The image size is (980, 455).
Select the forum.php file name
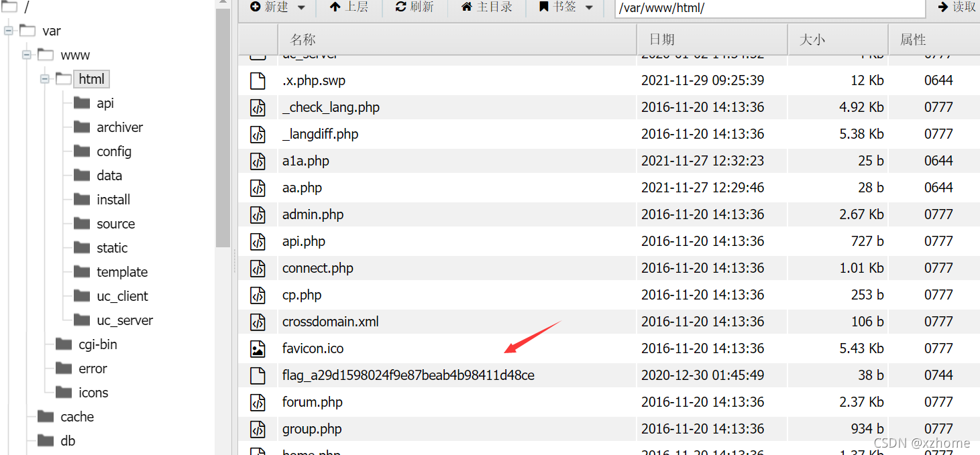313,402
